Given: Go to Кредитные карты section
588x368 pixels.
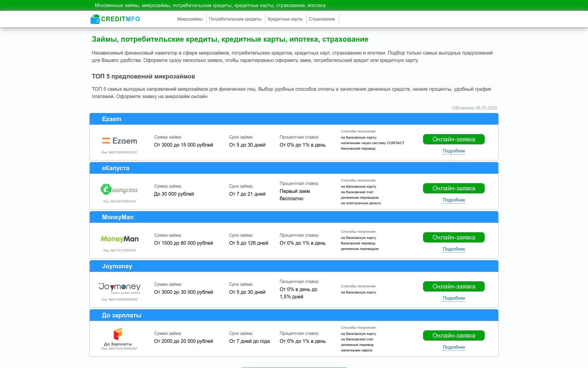Looking at the screenshot, I should (x=285, y=19).
